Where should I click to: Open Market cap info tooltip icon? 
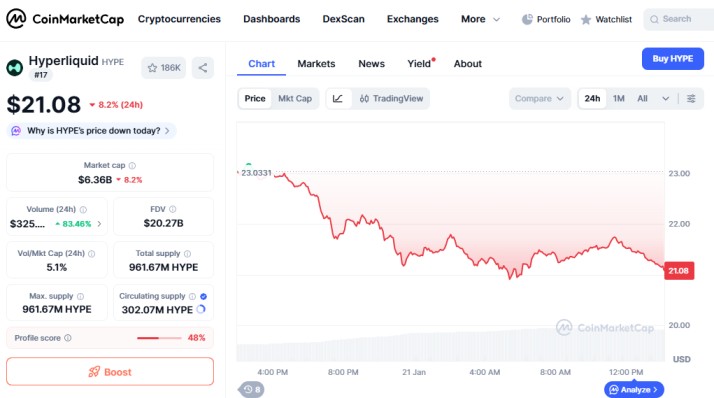(132, 165)
